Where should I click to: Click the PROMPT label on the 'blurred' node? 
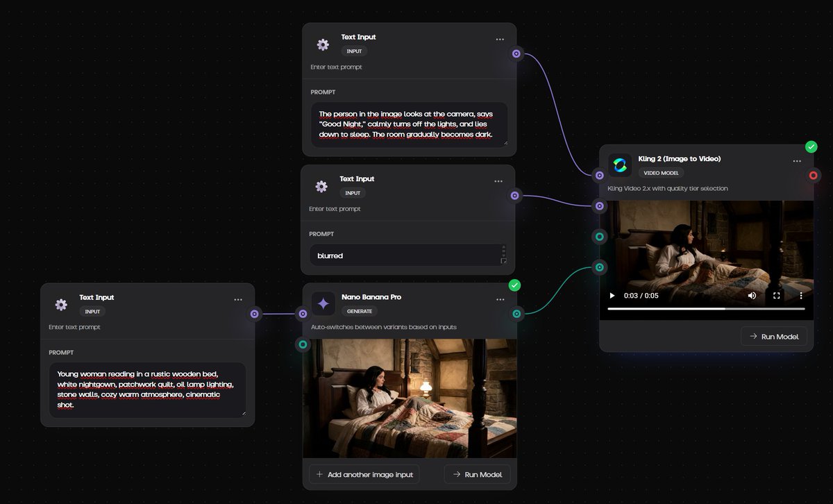[322, 234]
